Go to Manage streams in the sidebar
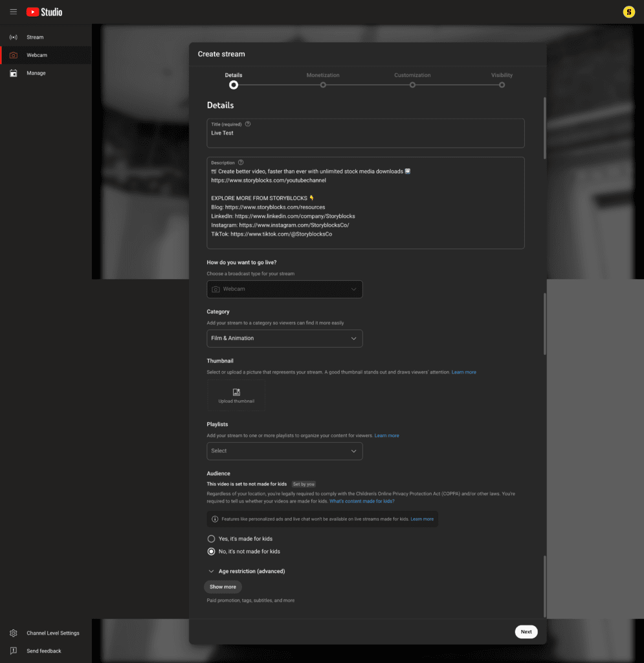The image size is (644, 663). pos(36,73)
